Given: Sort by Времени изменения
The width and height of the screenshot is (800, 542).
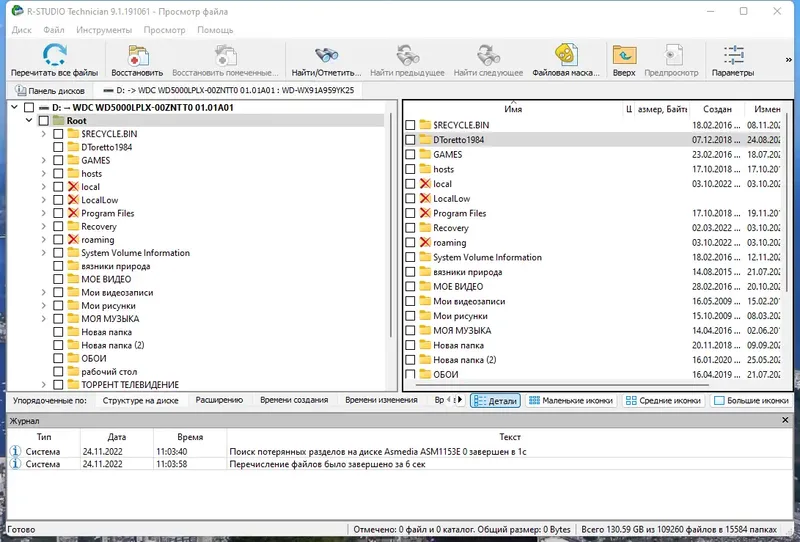Looking at the screenshot, I should [x=381, y=400].
